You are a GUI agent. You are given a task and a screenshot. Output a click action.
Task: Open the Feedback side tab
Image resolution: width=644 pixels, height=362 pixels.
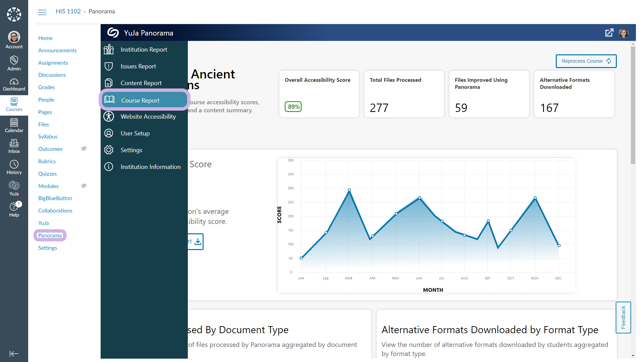[x=623, y=317]
